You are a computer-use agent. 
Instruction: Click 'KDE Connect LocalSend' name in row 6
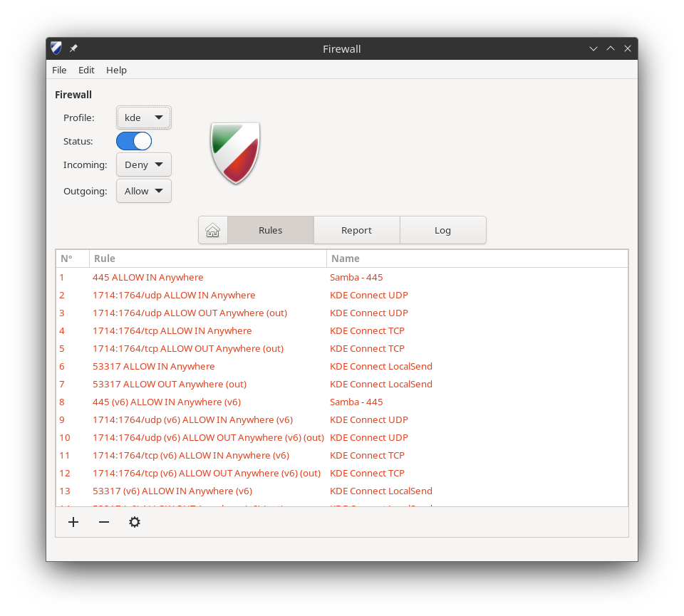(x=381, y=367)
